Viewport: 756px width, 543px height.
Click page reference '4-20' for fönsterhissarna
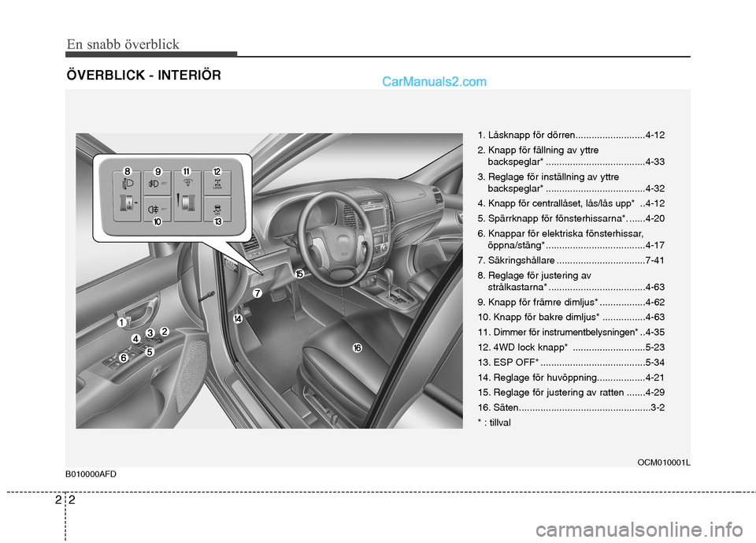(x=654, y=218)
